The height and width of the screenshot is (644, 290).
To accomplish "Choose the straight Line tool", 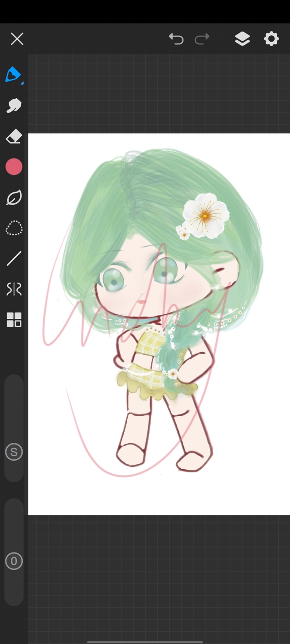I will click(14, 259).
